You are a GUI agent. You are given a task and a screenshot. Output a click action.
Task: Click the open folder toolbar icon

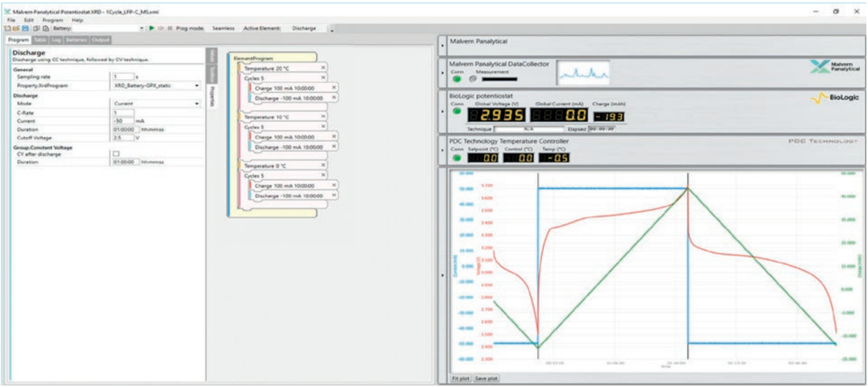[x=16, y=28]
